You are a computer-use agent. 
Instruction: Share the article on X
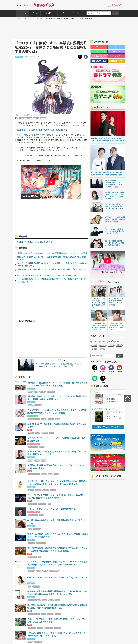(x=80, y=57)
